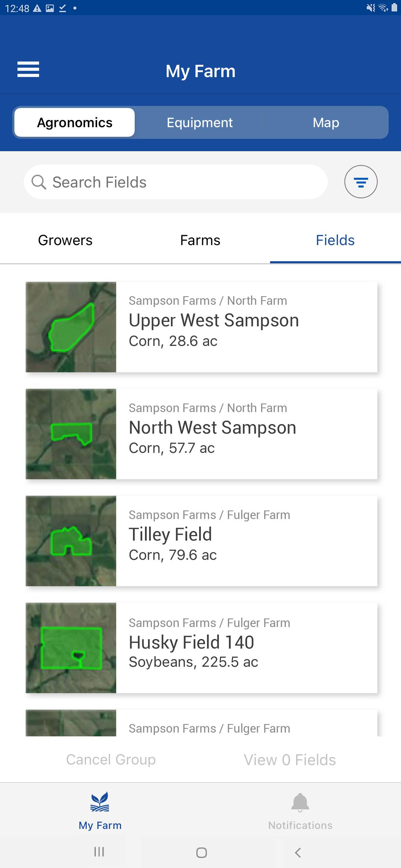Switch to Agronomics segment
The width and height of the screenshot is (401, 868).
click(x=74, y=122)
